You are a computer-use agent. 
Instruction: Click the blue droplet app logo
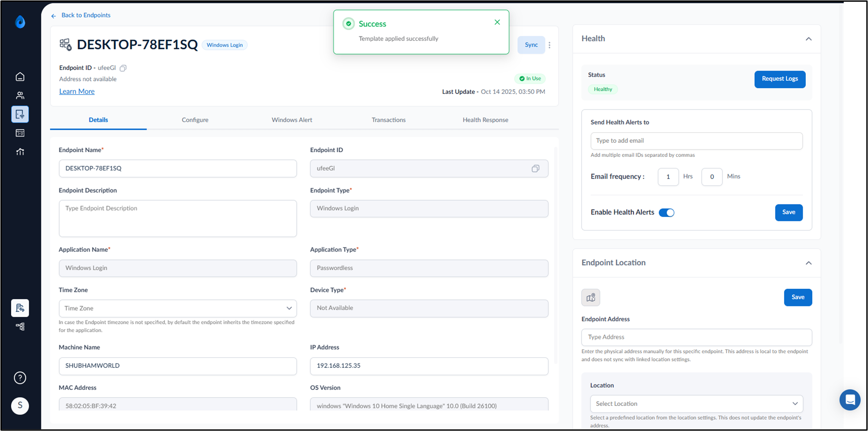20,22
